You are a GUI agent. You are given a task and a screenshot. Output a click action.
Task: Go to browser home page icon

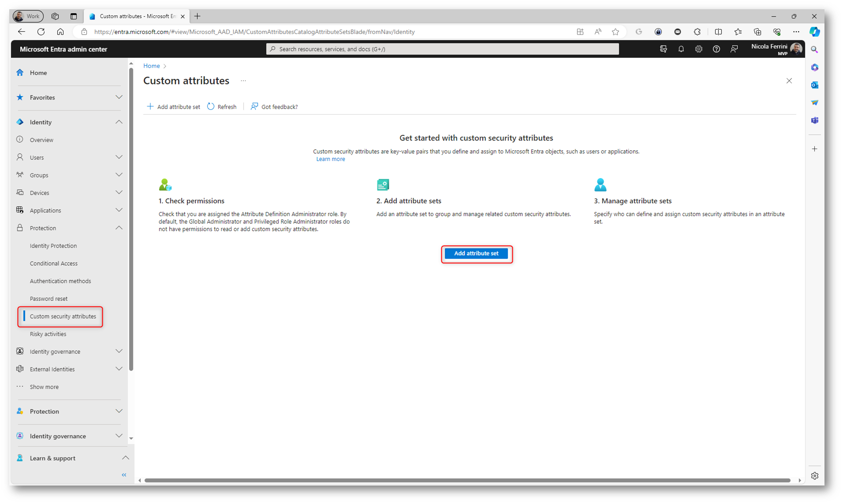[60, 32]
